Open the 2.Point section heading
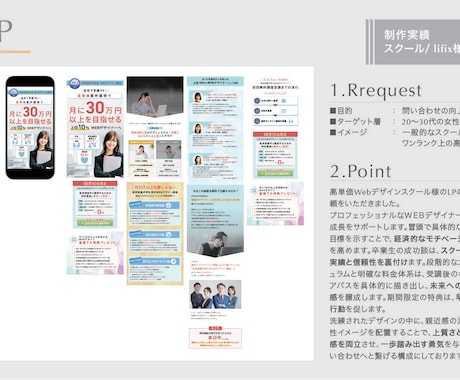The height and width of the screenshot is (380, 460). pyautogui.click(x=361, y=171)
